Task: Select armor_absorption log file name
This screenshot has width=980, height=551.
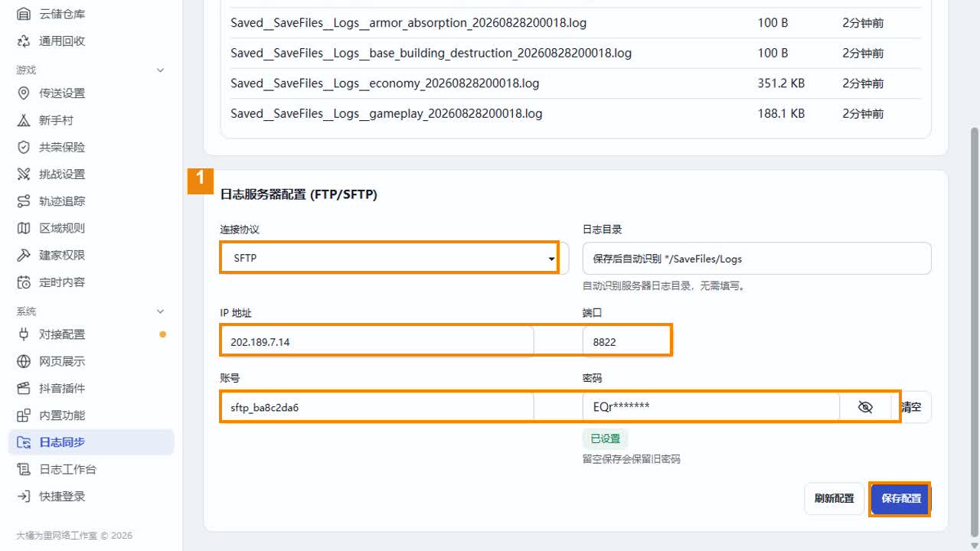Action: coord(408,23)
